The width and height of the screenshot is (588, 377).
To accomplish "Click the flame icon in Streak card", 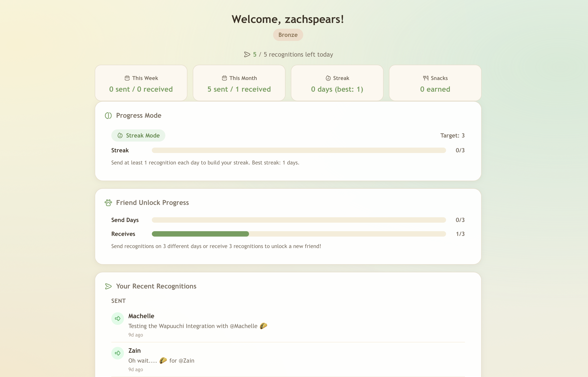I will click(328, 78).
